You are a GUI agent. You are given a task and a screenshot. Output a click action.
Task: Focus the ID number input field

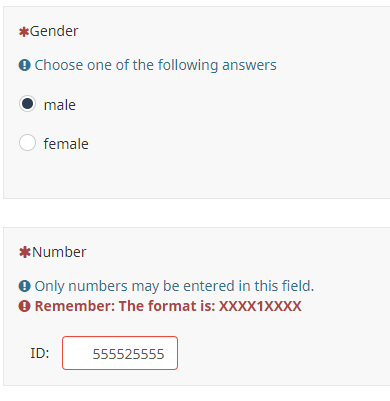[x=120, y=353]
